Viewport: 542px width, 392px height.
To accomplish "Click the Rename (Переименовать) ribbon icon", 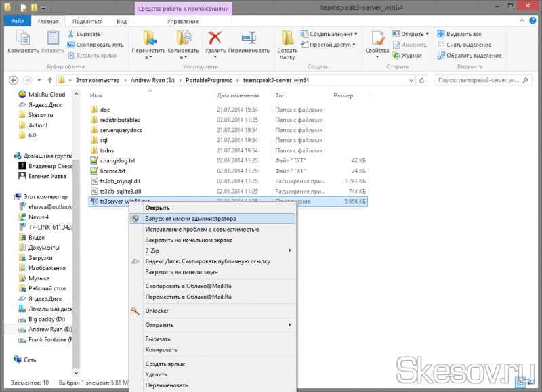I will point(249,38).
